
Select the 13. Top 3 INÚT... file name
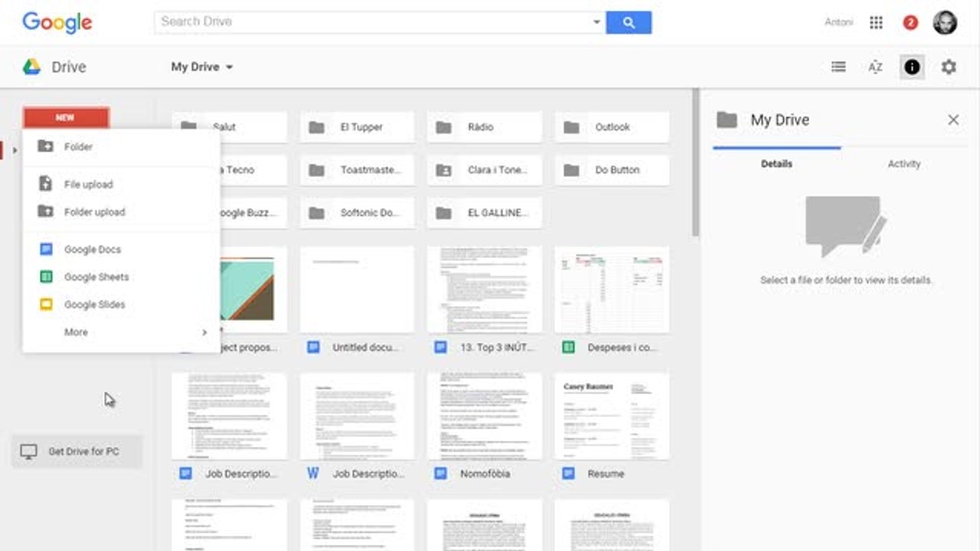click(496, 347)
